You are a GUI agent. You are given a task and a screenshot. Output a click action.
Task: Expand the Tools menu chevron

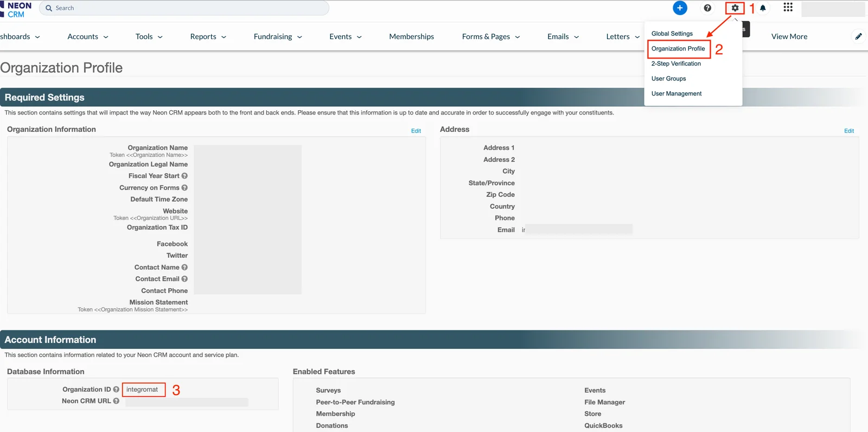pos(160,37)
